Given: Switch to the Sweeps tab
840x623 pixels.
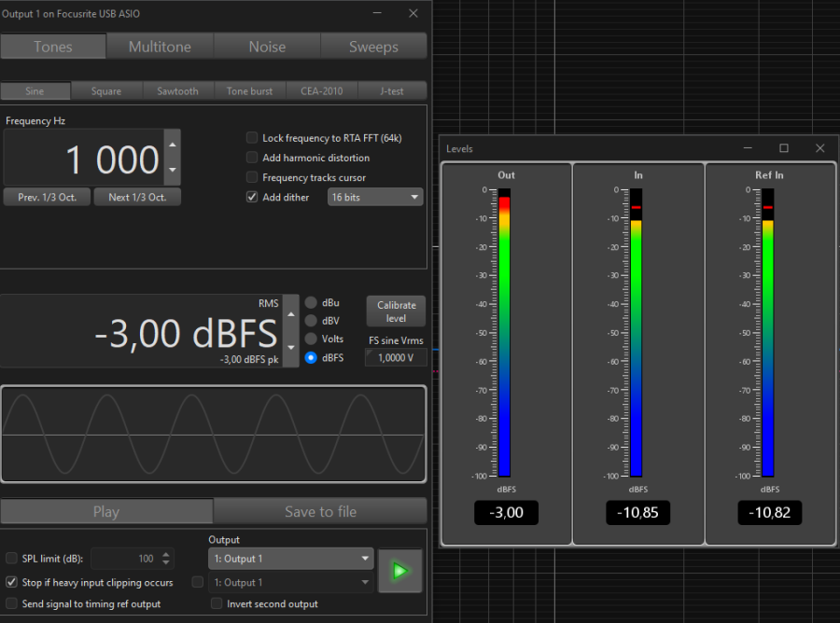Looking at the screenshot, I should [373, 47].
